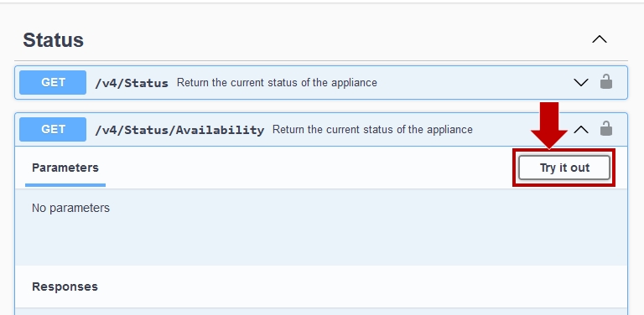Click the Responses section heading
The width and height of the screenshot is (644, 315).
point(65,287)
